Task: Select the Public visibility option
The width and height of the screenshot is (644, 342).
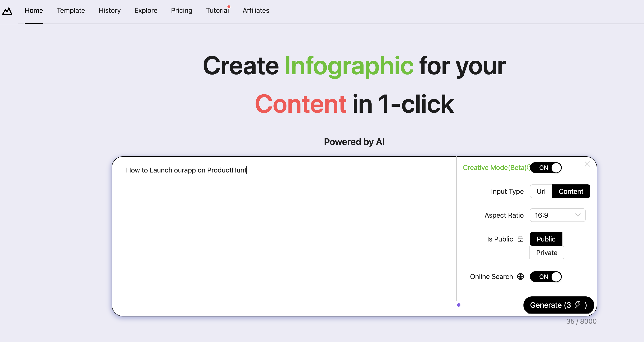Action: pyautogui.click(x=546, y=239)
